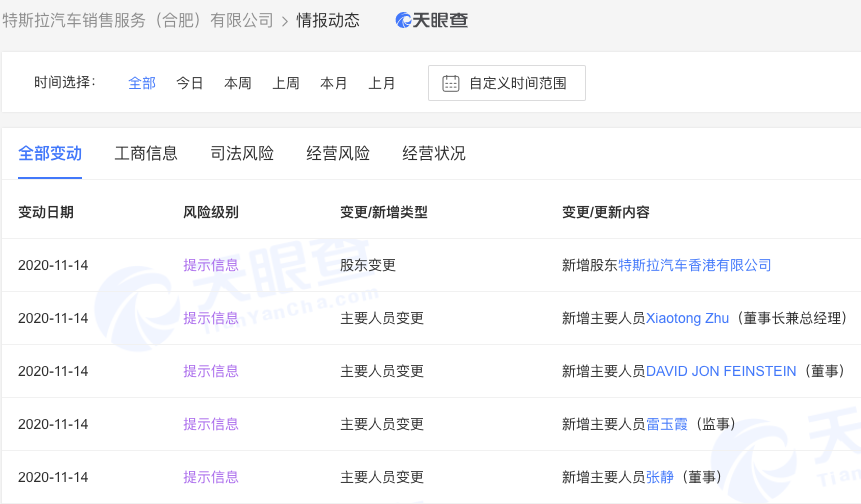
Task: Open 张静 person link
Action: pyautogui.click(x=659, y=477)
